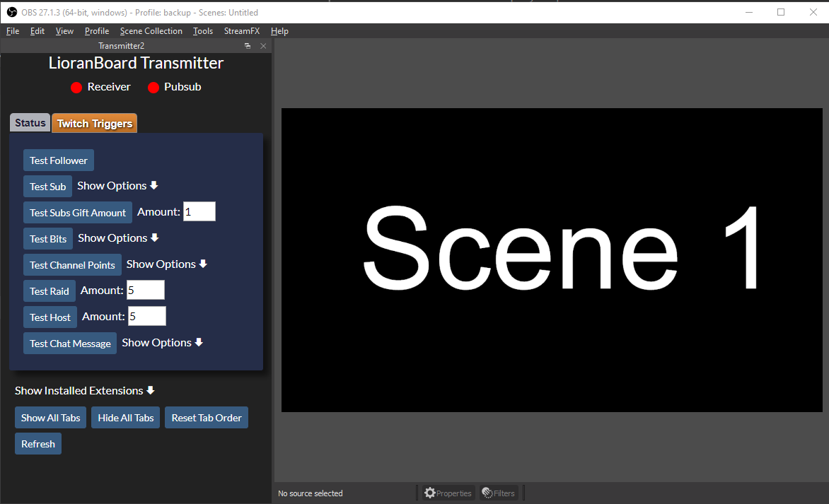Expand Show Installed Extensions list

[84, 391]
